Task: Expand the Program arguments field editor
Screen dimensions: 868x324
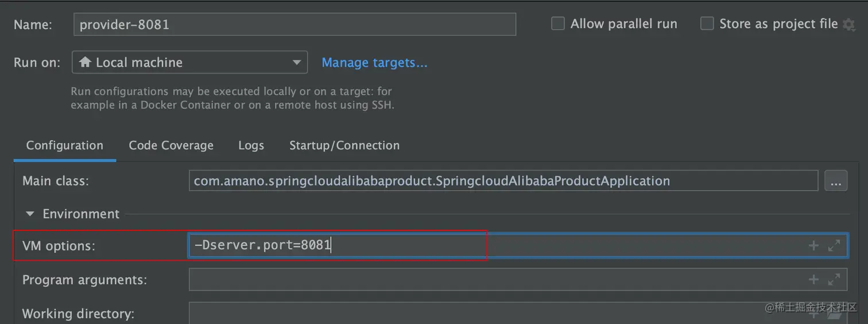Action: click(834, 280)
